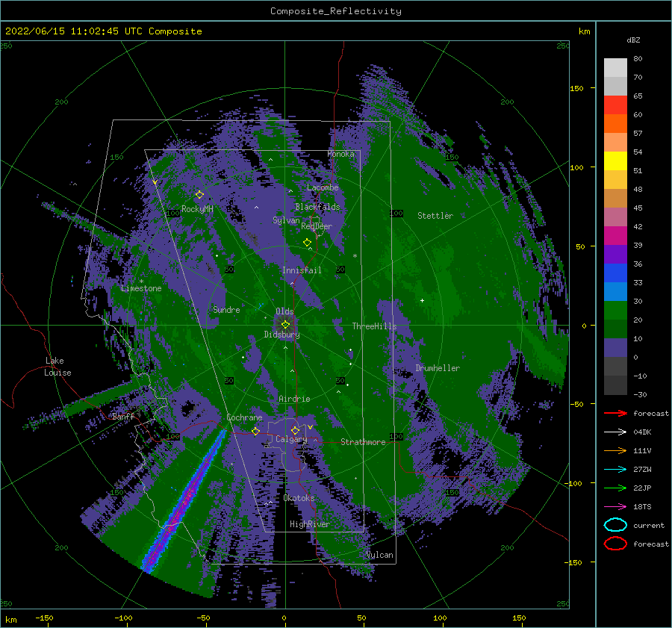The image size is (672, 628).
Task: Click the Vulcan city label
Action: [x=380, y=555]
